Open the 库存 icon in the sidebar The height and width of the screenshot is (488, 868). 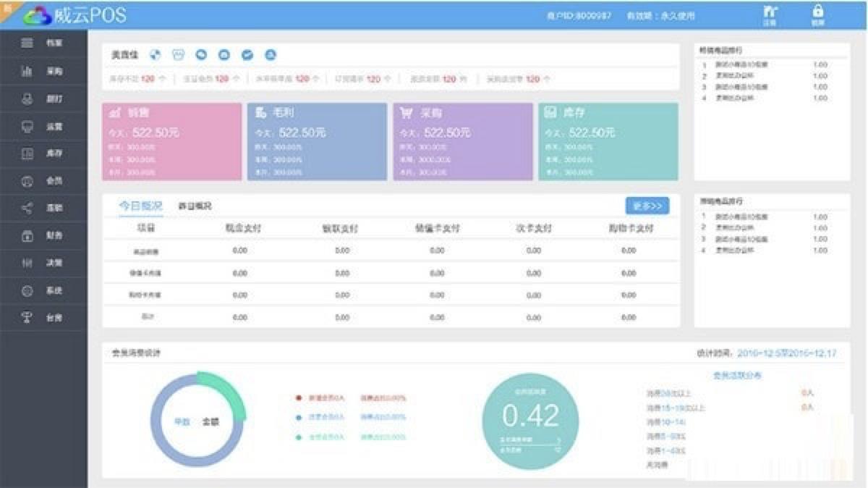(27, 153)
